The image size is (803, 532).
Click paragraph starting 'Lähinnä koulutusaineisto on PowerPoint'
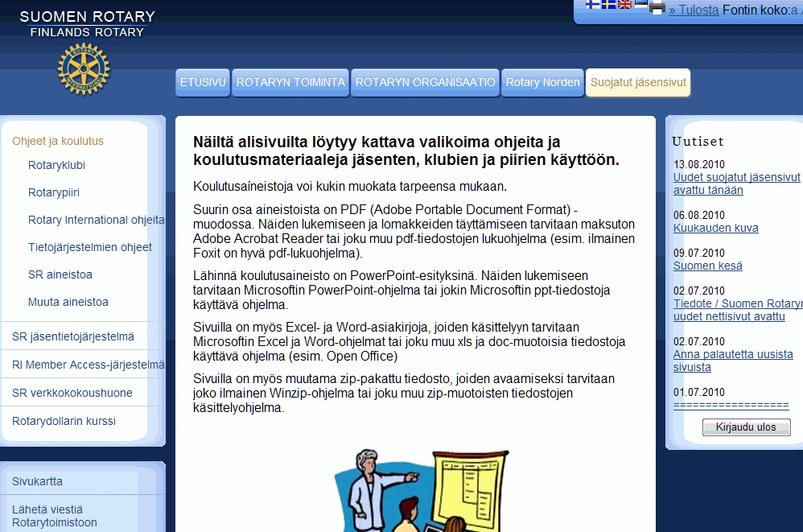401,291
